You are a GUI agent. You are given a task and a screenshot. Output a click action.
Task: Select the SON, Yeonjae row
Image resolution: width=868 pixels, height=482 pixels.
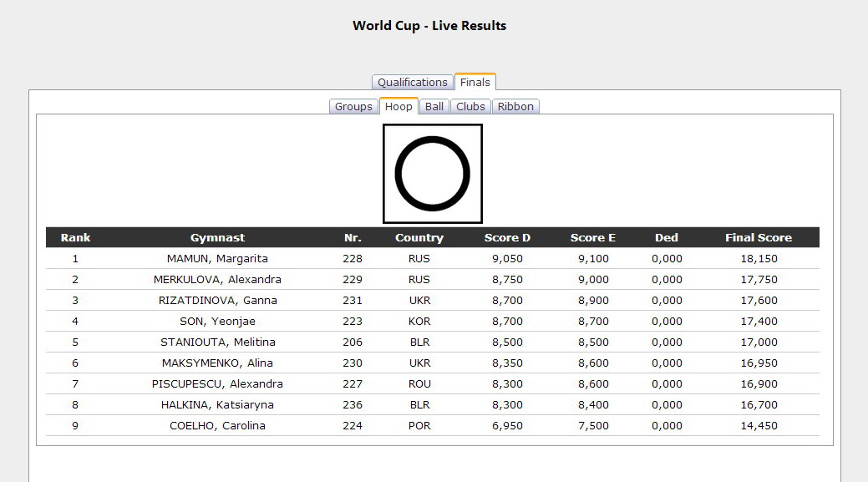(x=217, y=322)
